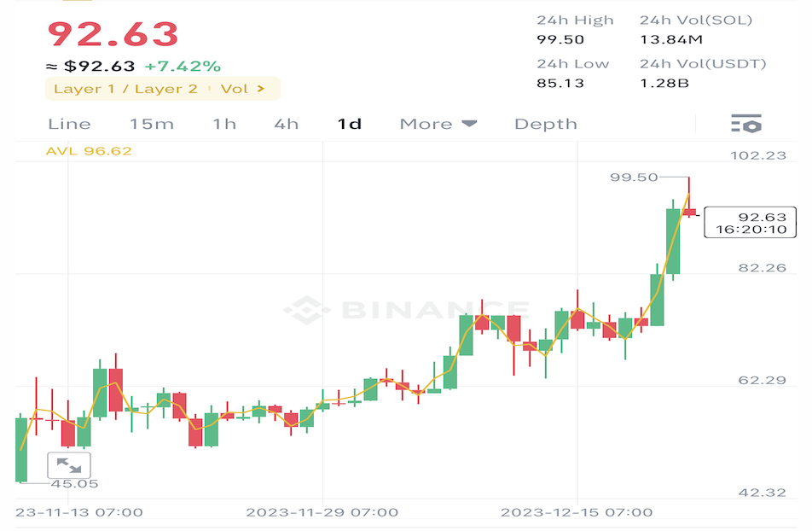Switch to Line chart view

pyautogui.click(x=69, y=124)
